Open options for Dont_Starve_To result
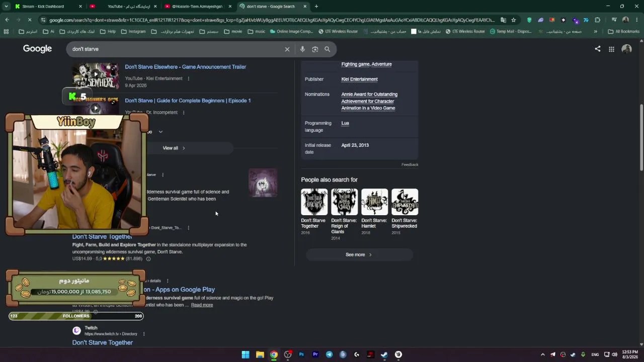 pos(188,228)
